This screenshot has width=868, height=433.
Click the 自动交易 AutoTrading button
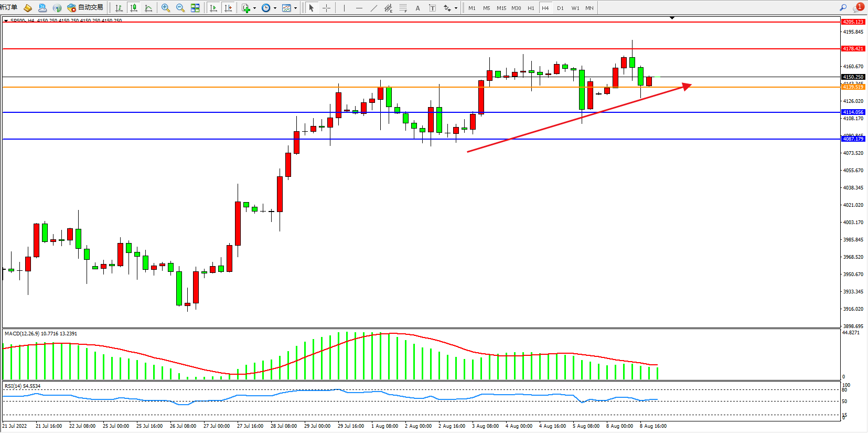click(85, 7)
